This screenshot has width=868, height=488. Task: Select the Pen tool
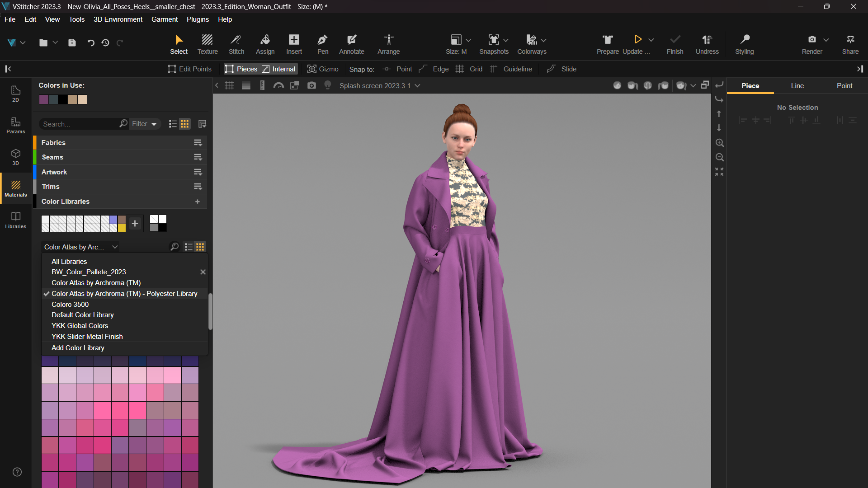pyautogui.click(x=322, y=44)
